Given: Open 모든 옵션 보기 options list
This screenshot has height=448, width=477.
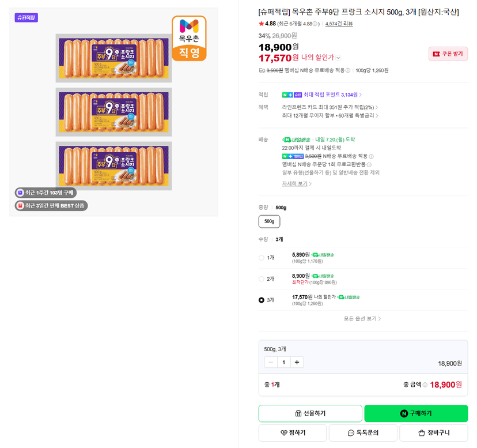Looking at the screenshot, I should [362, 319].
